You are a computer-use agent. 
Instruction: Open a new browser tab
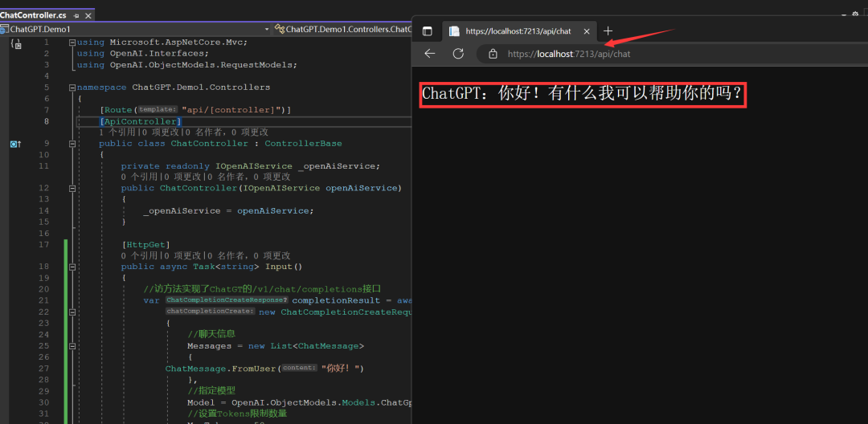[x=608, y=31]
